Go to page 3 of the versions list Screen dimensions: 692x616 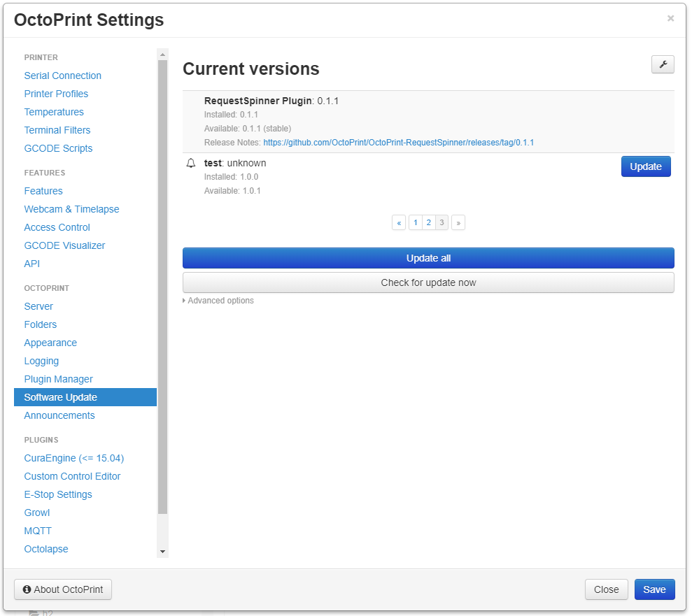[x=442, y=222]
